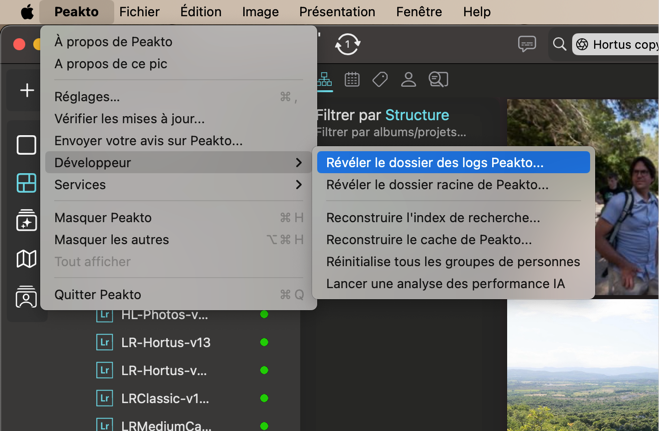The image size is (659, 431).
Task: Choose Réinitialise tous les groupes de personnes
Action: click(x=453, y=261)
